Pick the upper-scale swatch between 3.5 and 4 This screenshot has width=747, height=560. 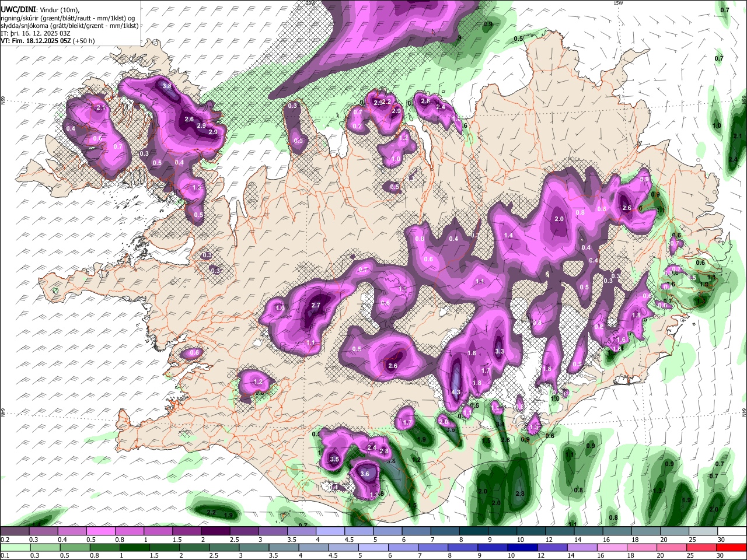click(x=302, y=531)
